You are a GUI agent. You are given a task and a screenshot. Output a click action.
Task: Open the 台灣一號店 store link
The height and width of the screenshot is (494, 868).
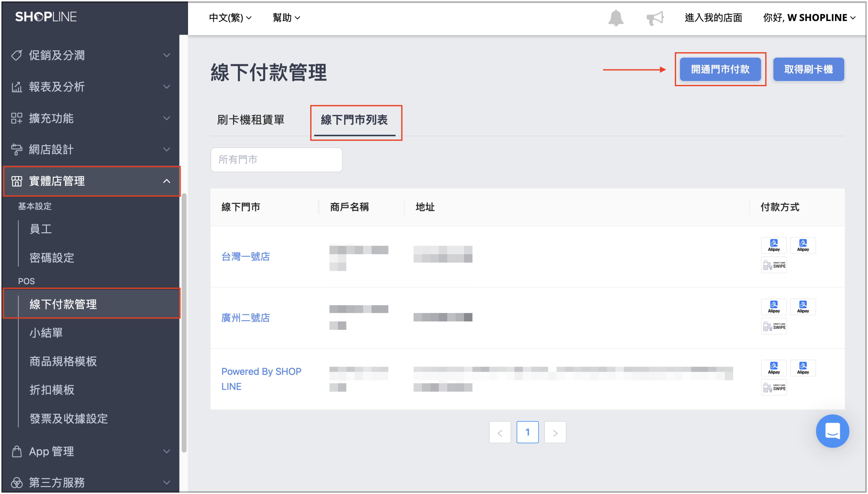pyautogui.click(x=245, y=256)
